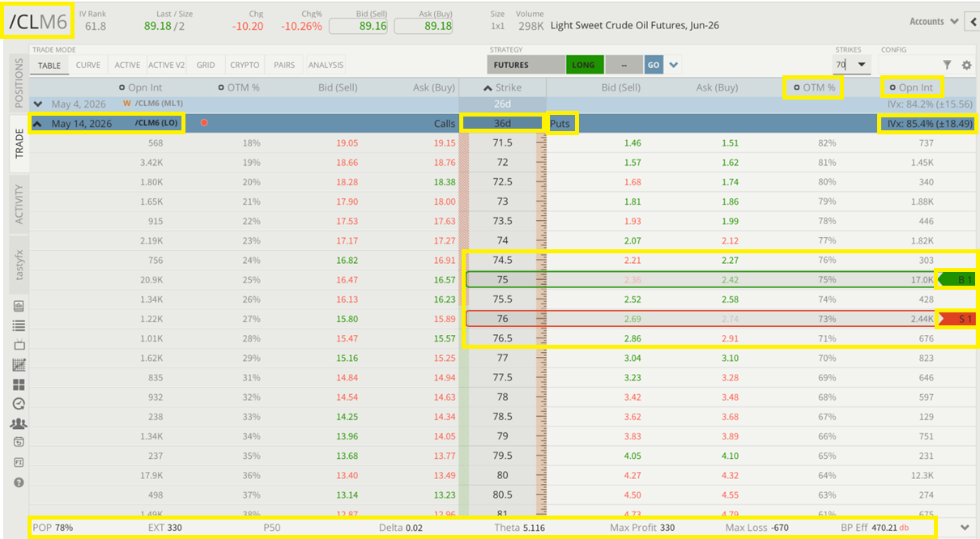
Task: Open the calendar with undo arrow icon
Action: point(19,443)
